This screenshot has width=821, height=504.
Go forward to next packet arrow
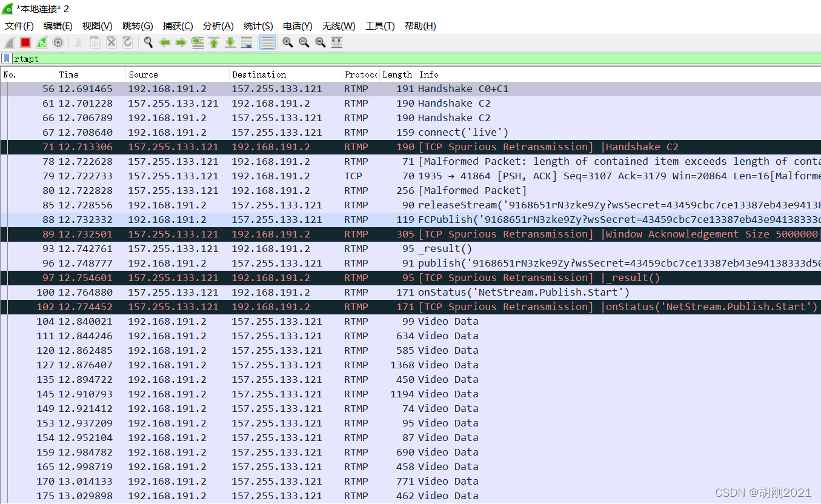click(x=181, y=42)
